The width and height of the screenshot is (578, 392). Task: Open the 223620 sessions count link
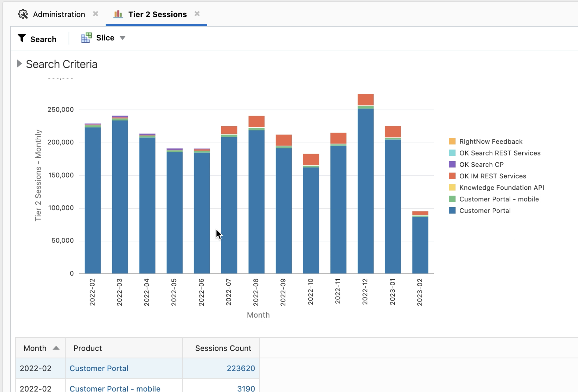click(241, 368)
